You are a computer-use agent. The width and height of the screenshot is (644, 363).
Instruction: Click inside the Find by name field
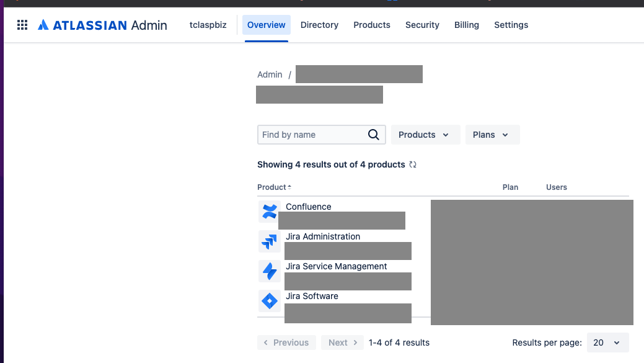click(x=310, y=135)
